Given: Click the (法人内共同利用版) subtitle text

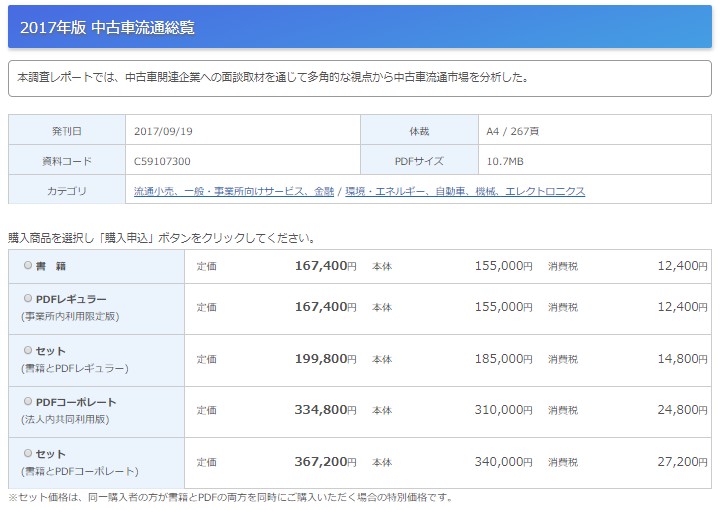Looking at the screenshot, I should 65,419.
